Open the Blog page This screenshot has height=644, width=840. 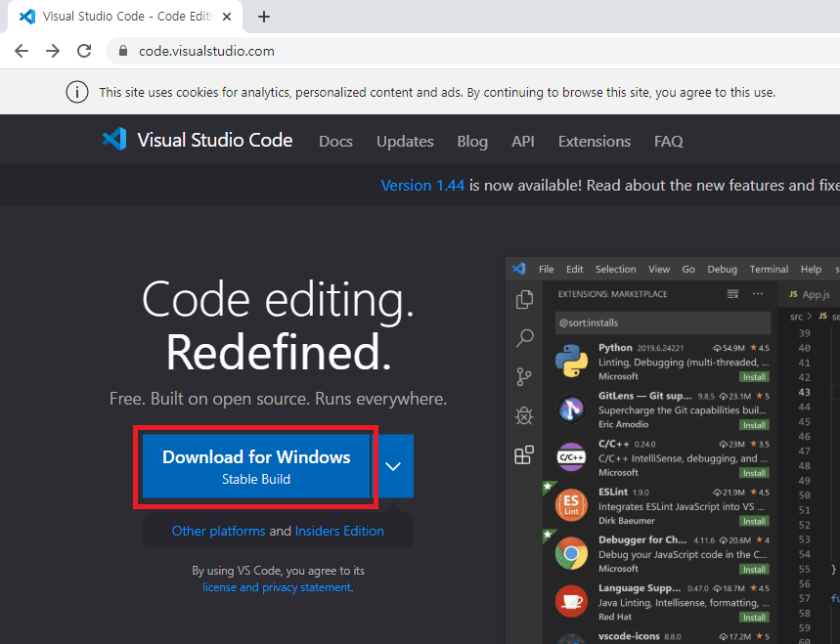tap(472, 142)
